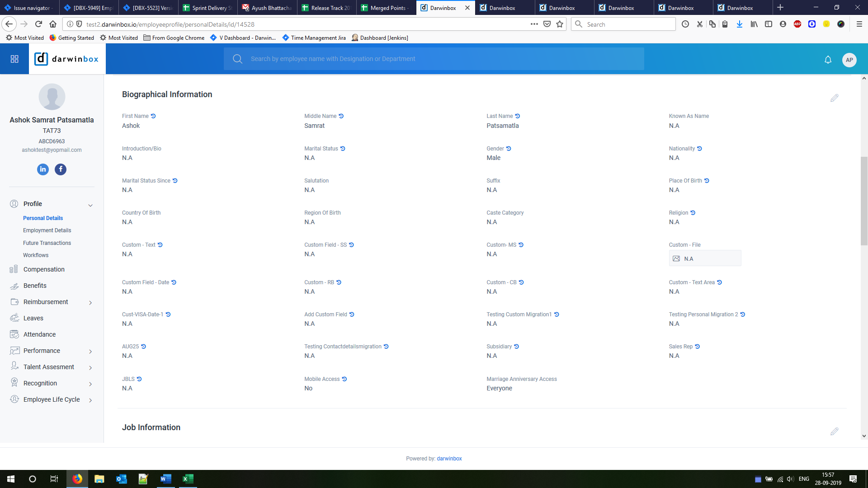
Task: Click the employee search field
Action: 434,59
